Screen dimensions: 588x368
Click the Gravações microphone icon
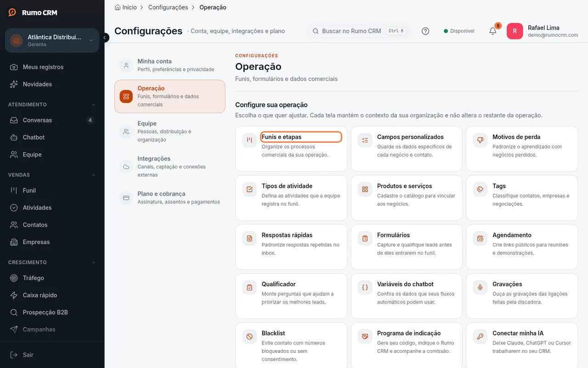point(480,287)
